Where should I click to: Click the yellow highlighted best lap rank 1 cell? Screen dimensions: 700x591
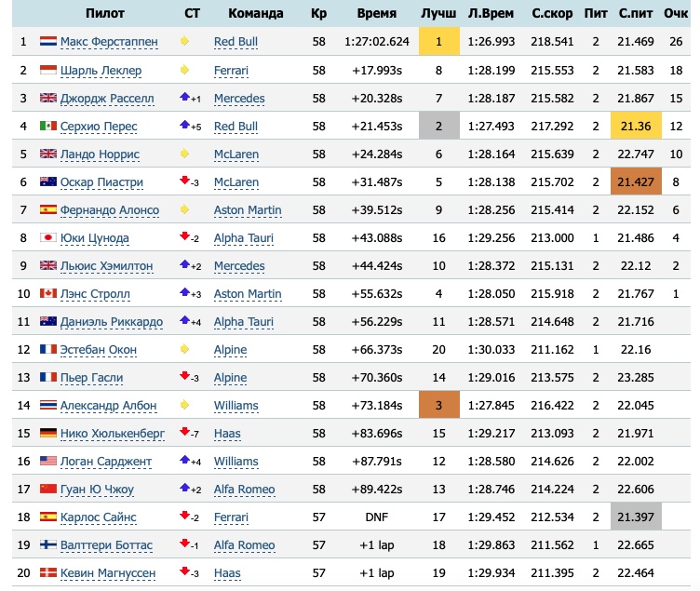(x=439, y=41)
